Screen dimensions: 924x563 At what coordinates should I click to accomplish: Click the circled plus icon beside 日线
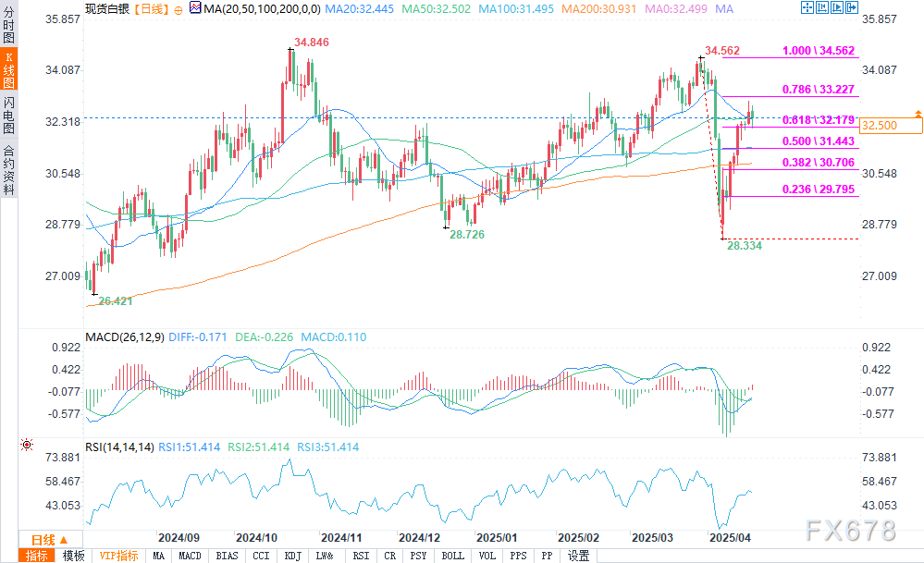coord(178,9)
